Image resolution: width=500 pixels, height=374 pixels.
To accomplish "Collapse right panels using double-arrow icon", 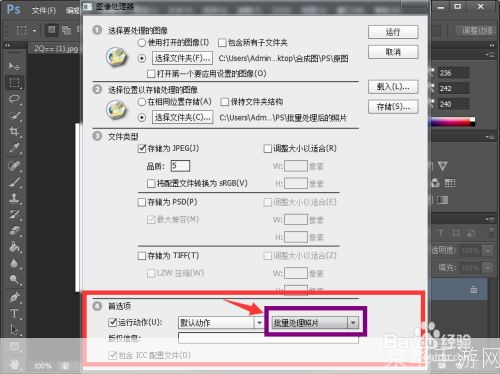I will coord(492,45).
